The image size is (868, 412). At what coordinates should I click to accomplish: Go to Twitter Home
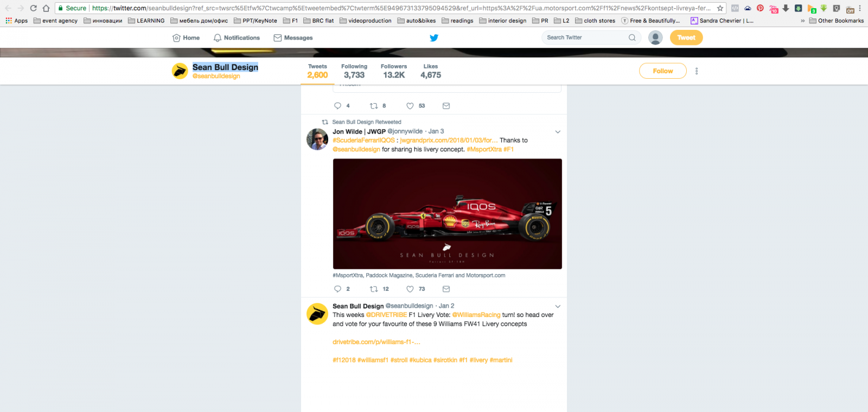[x=186, y=38]
